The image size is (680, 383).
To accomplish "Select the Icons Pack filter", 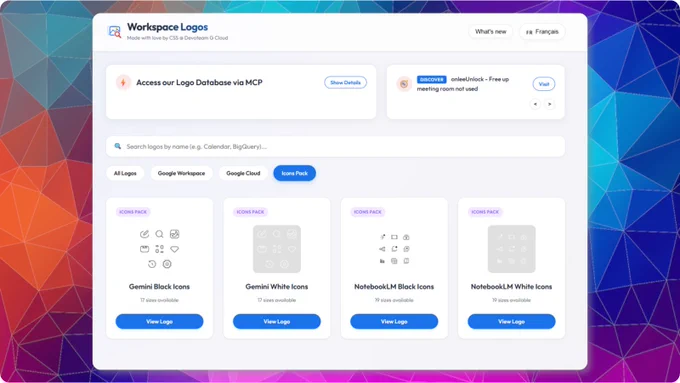I will click(294, 173).
